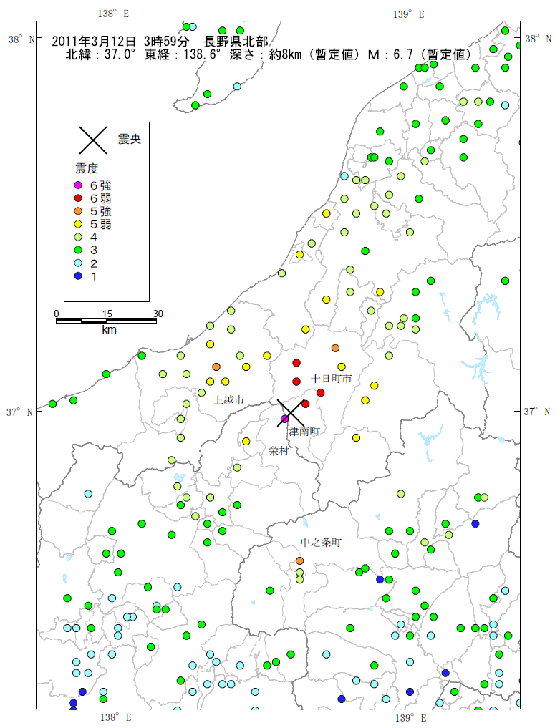The image size is (560, 728).
Task: Click the scale bar above the km label
Action: pyautogui.click(x=106, y=321)
